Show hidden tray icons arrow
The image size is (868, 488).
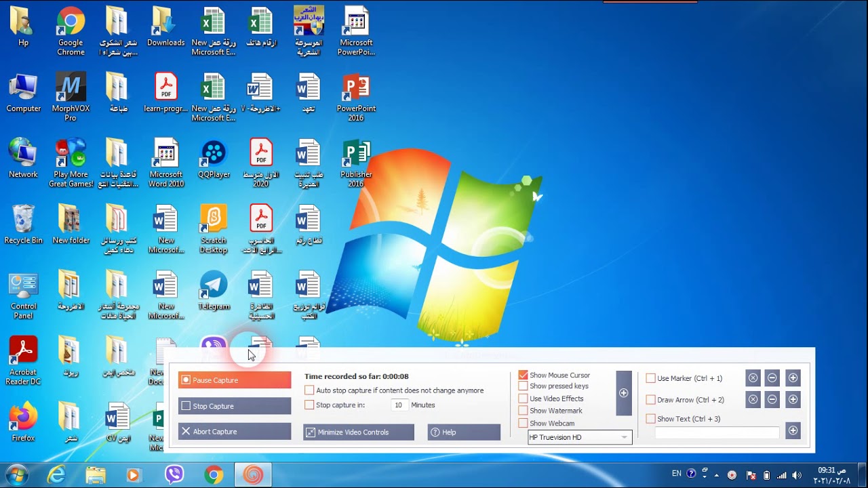click(718, 474)
